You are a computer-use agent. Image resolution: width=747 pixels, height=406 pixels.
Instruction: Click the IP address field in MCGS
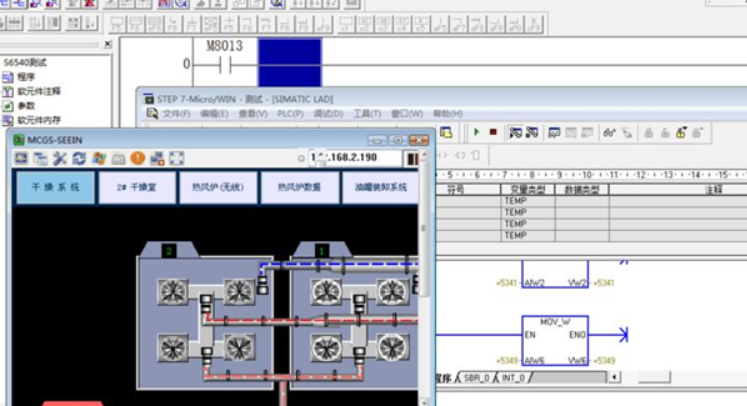(x=346, y=158)
